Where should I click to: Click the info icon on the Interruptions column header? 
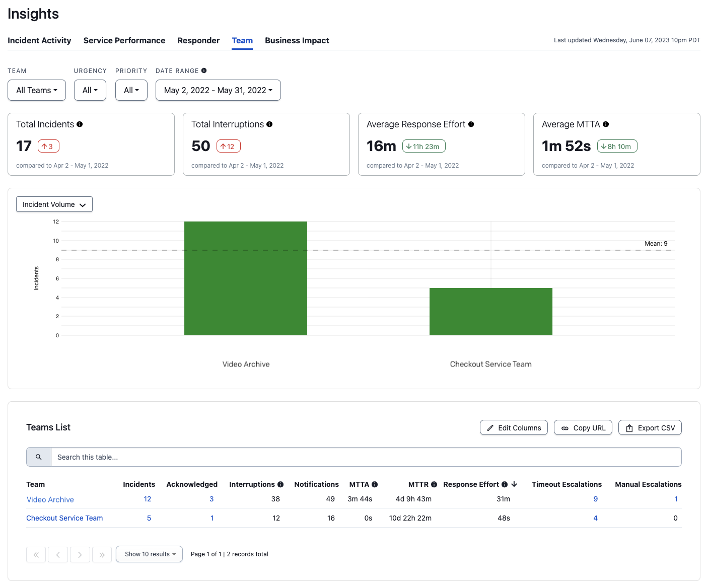(x=280, y=484)
